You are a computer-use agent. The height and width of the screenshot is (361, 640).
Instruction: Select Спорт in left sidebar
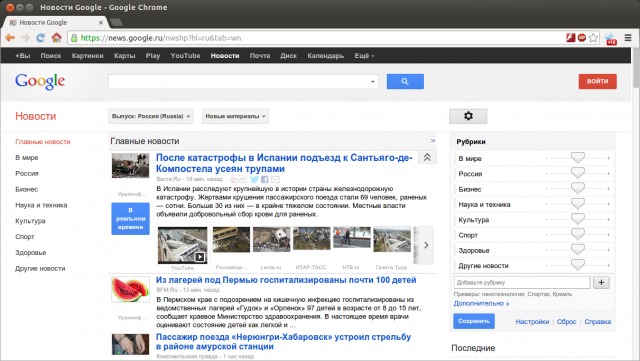tap(25, 236)
